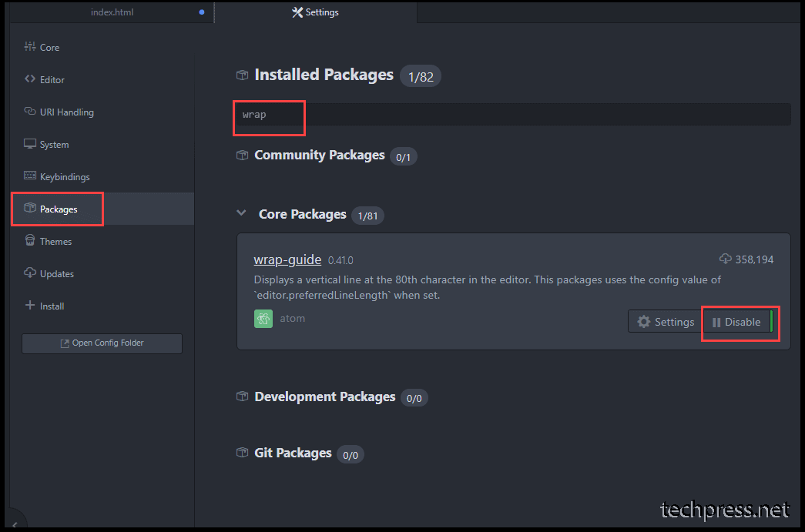This screenshot has height=532, width=805.
Task: Click the Editor code brackets icon
Action: [x=30, y=79]
